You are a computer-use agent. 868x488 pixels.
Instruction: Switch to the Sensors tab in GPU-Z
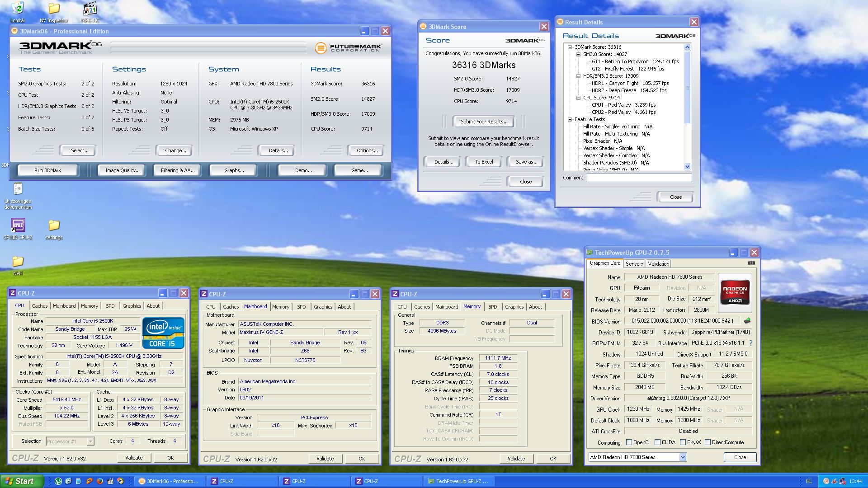[634, 264]
